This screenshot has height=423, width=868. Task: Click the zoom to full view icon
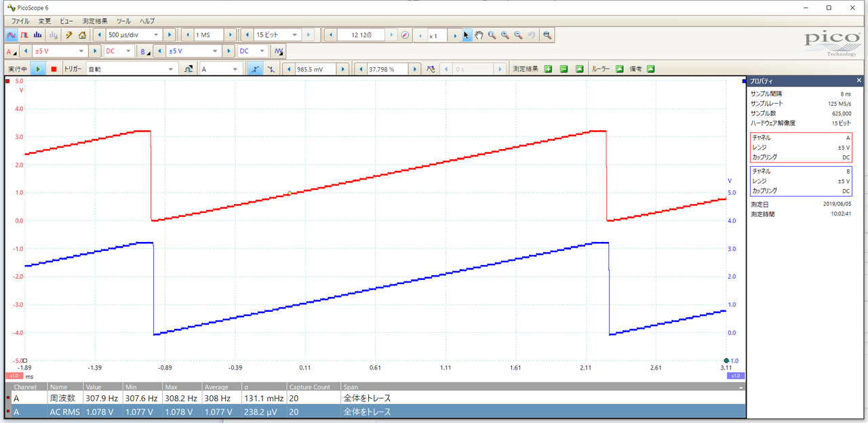(547, 35)
